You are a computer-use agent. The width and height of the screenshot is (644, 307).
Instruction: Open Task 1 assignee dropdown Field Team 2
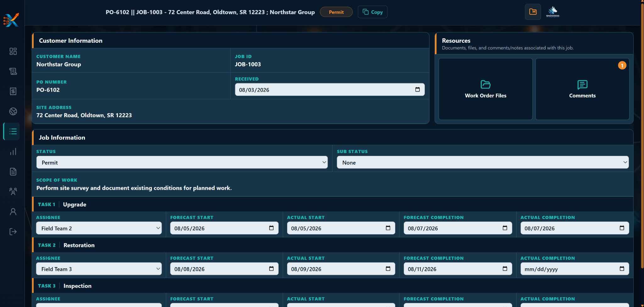click(99, 228)
